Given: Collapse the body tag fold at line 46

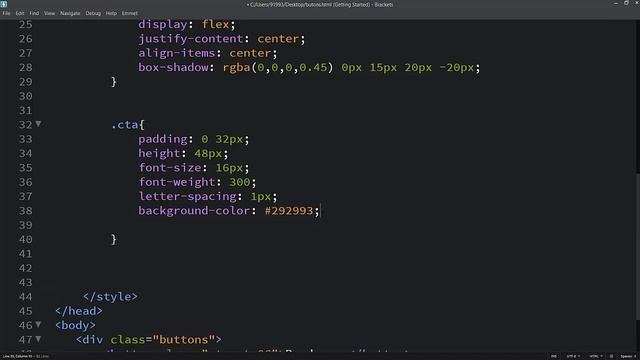Looking at the screenshot, I should pos(38,324).
